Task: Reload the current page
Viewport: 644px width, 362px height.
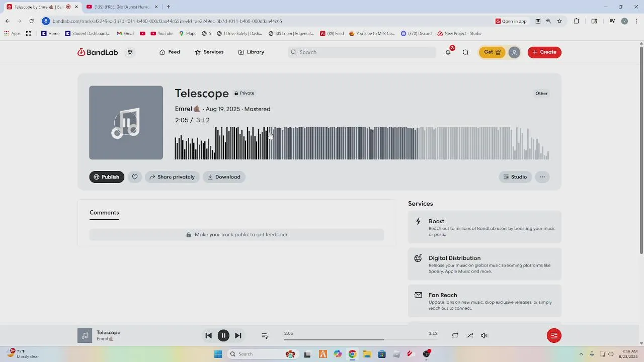Action: pos(31,21)
